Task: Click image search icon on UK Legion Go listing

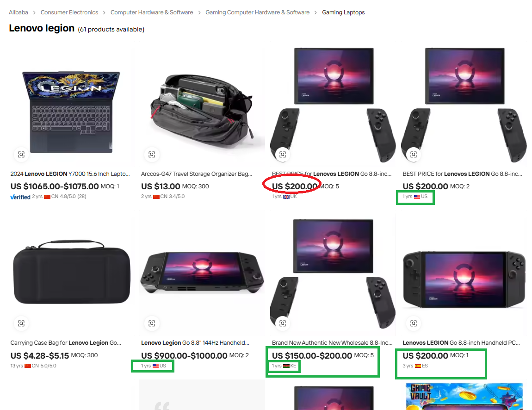Action: pyautogui.click(x=283, y=155)
